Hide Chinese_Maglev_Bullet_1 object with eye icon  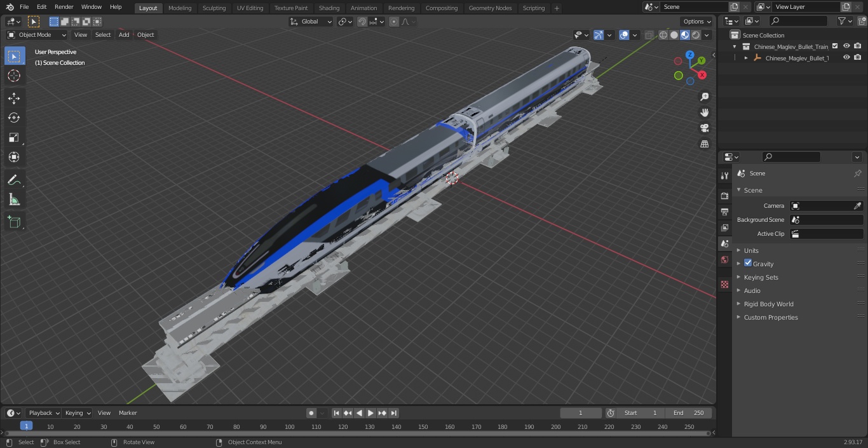point(846,58)
